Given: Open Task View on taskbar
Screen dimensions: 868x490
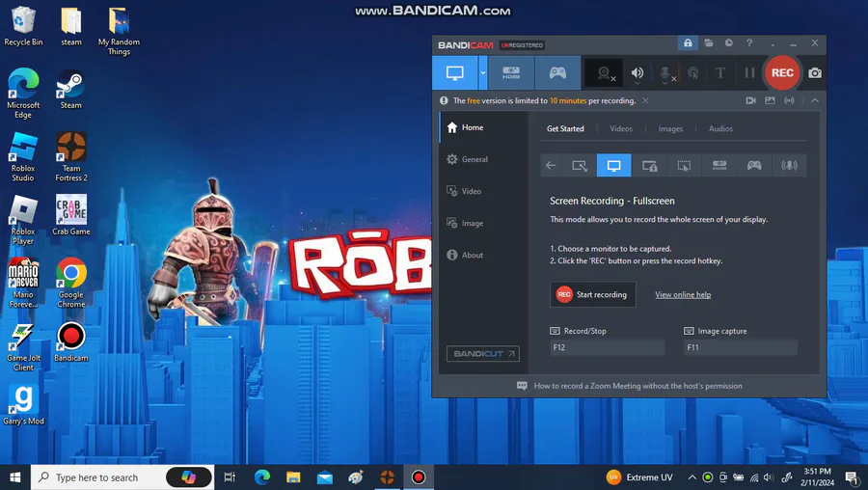Looking at the screenshot, I should pos(230,477).
